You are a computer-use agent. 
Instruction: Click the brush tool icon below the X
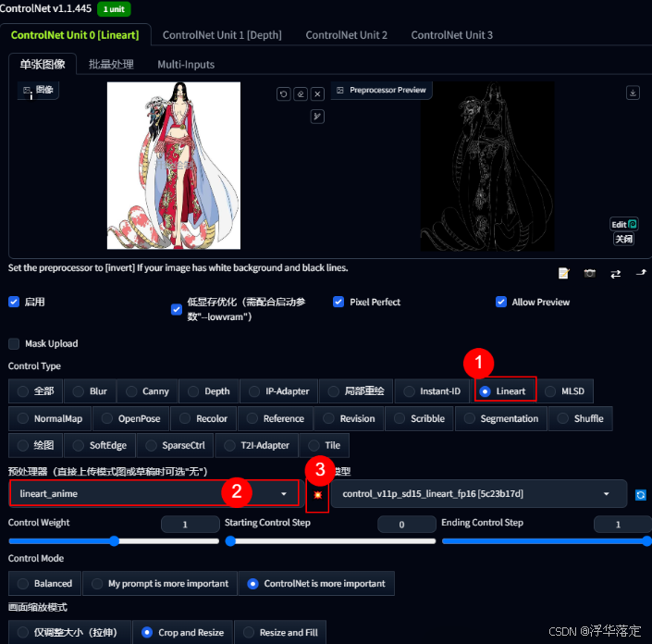[x=318, y=117]
